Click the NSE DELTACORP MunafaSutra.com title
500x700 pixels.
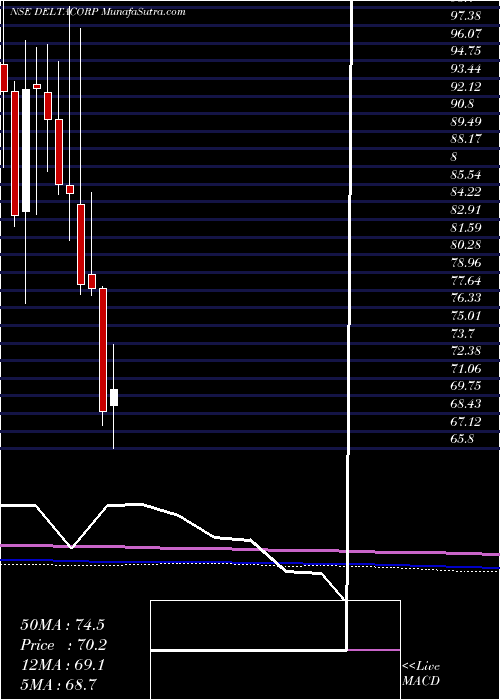point(98,12)
